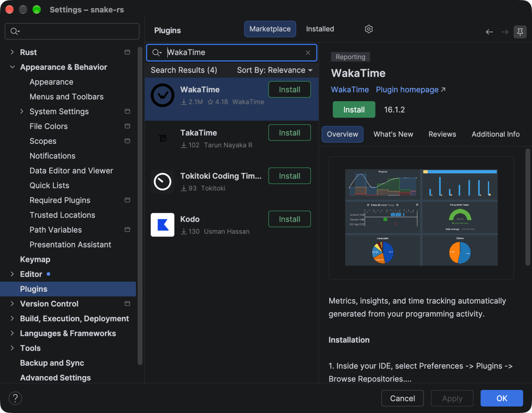Click the green Install button for WakaTime details
The image size is (532, 413).
coord(354,110)
